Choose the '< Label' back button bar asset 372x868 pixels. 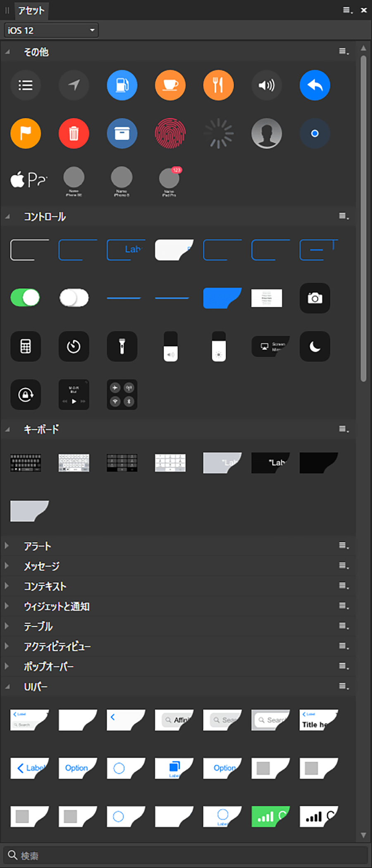click(x=30, y=769)
